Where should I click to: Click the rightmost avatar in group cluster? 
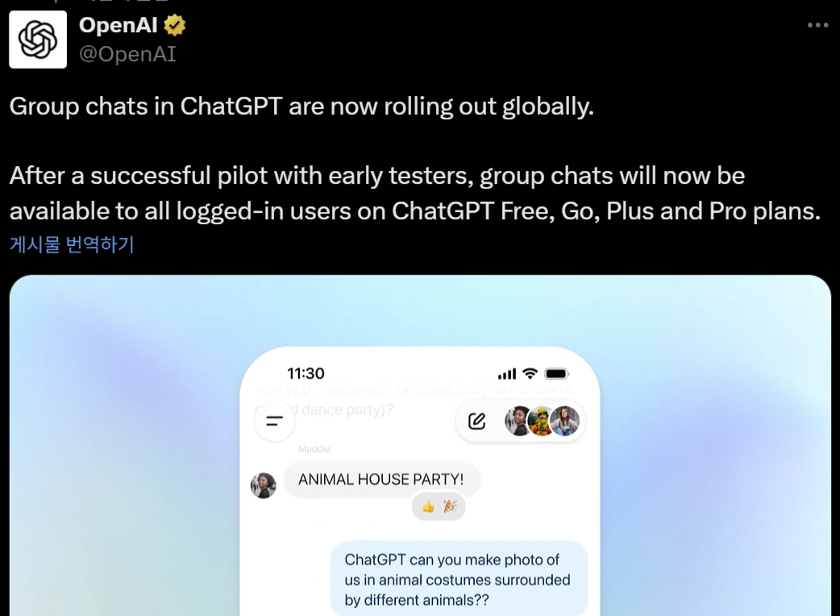565,421
